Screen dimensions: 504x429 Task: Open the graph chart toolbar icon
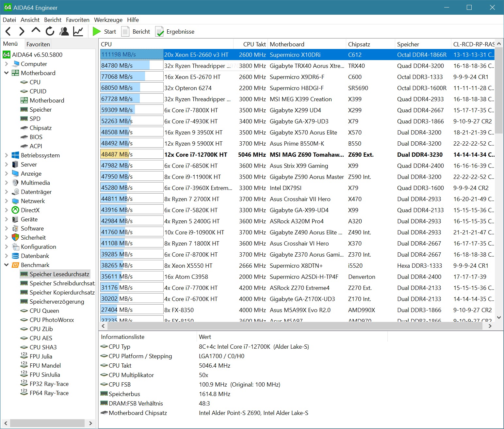point(78,31)
